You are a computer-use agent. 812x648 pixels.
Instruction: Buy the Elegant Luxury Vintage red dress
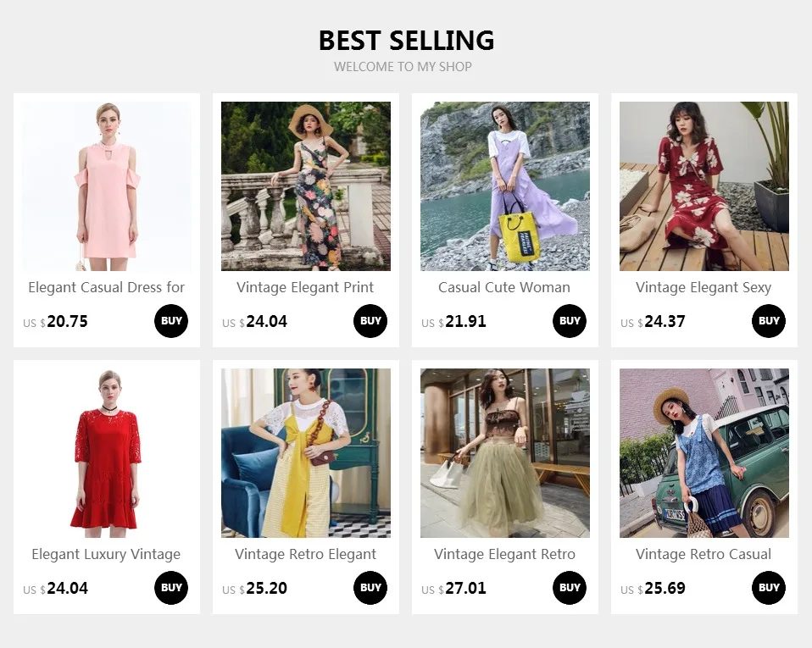[171, 588]
